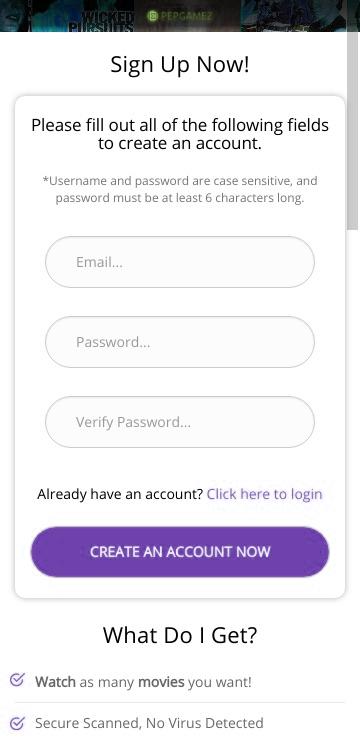The height and width of the screenshot is (740, 360).
Task: Click the green PEPGAMEZ logo icon
Action: point(152,16)
